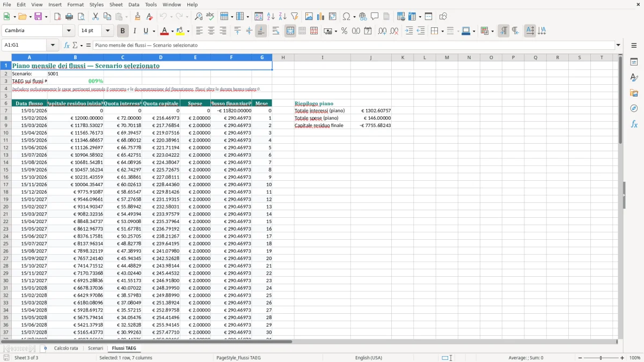Open sidebar Properties panel icon
The image size is (644, 362).
pos(634,62)
